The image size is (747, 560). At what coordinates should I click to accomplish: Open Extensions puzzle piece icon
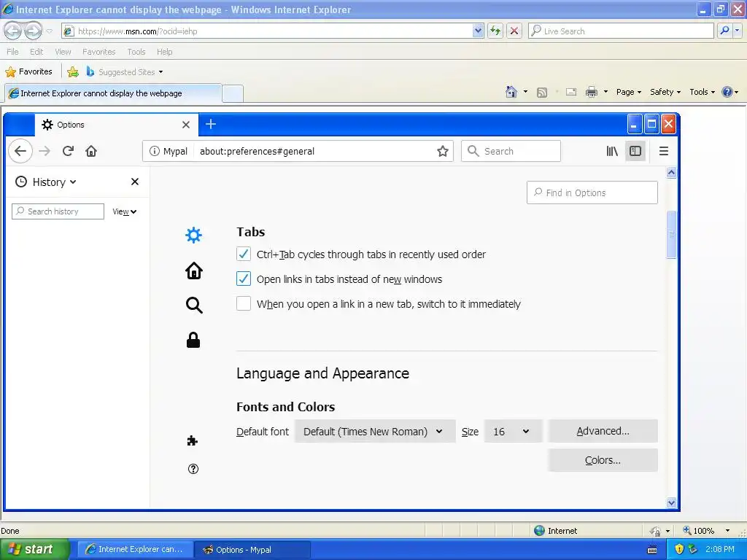point(193,441)
